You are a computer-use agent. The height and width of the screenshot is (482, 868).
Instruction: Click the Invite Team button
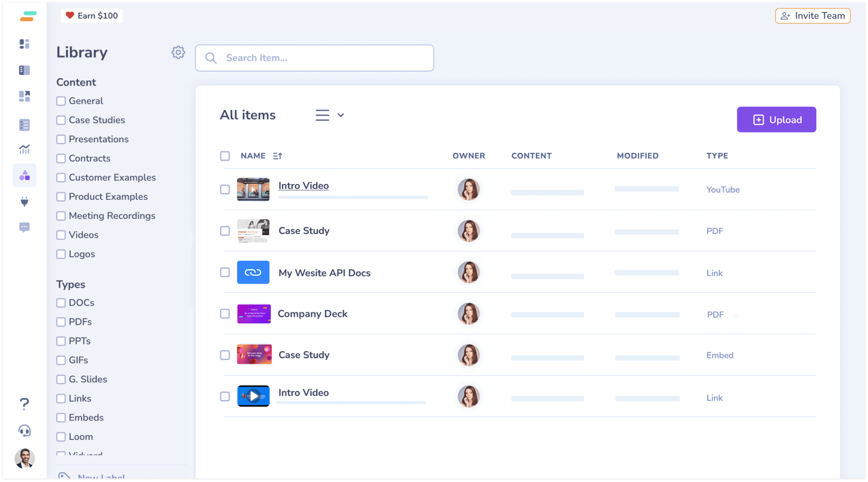pyautogui.click(x=813, y=16)
